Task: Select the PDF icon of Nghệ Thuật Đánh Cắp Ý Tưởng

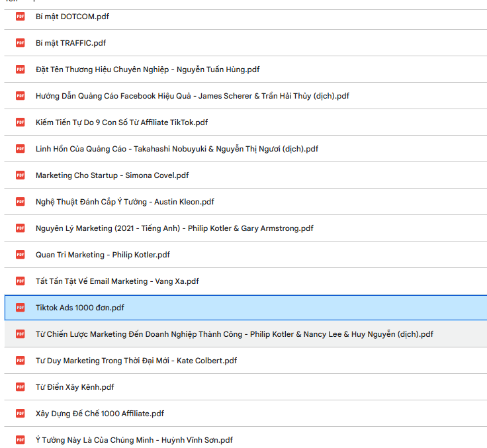Action: click(21, 202)
